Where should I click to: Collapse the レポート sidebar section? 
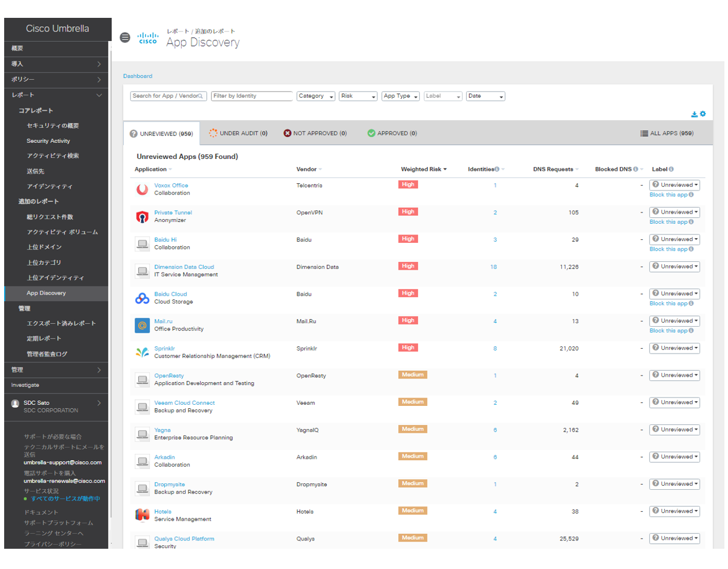(57, 95)
